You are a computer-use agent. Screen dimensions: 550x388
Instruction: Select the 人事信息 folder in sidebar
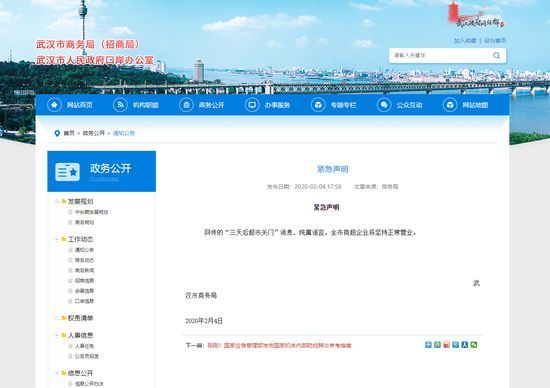click(x=80, y=335)
